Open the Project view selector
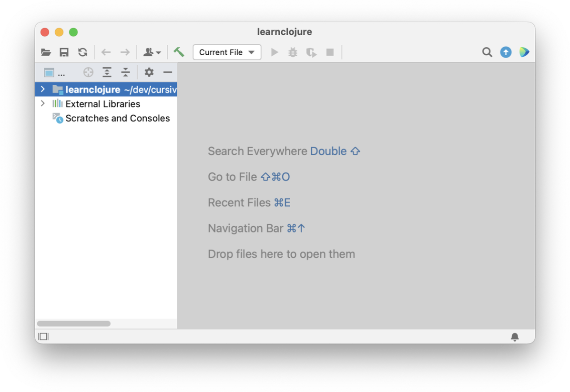 tap(54, 73)
